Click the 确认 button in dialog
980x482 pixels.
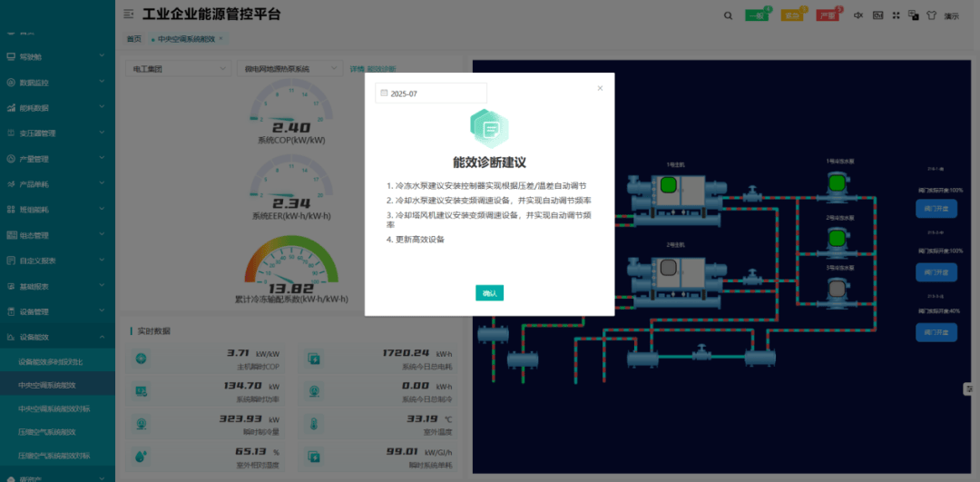point(489,293)
